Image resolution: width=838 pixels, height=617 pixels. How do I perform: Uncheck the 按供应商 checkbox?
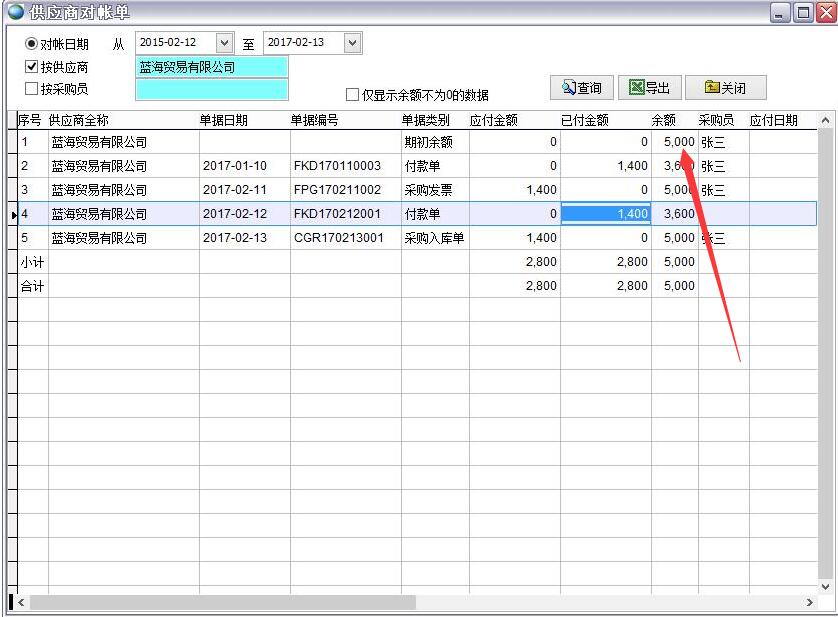click(31, 67)
